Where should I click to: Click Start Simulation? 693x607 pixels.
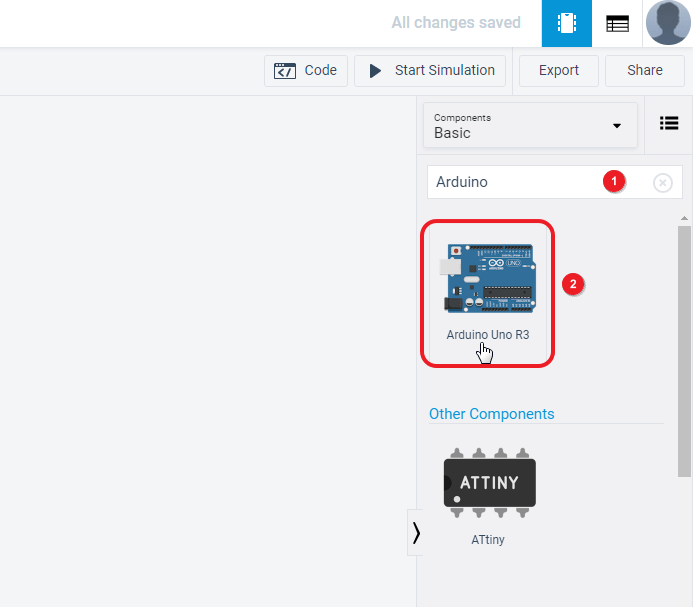click(x=430, y=71)
